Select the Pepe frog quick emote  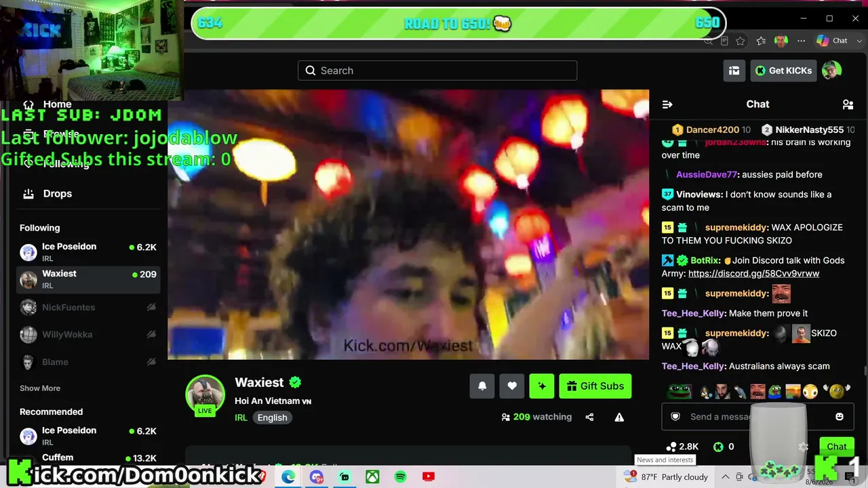[678, 391]
